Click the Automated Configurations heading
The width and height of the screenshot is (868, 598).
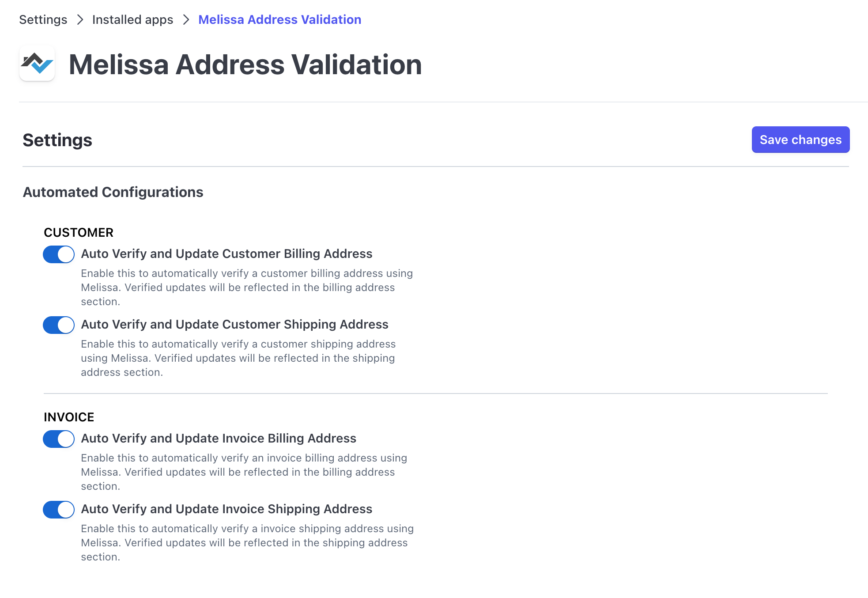113,192
